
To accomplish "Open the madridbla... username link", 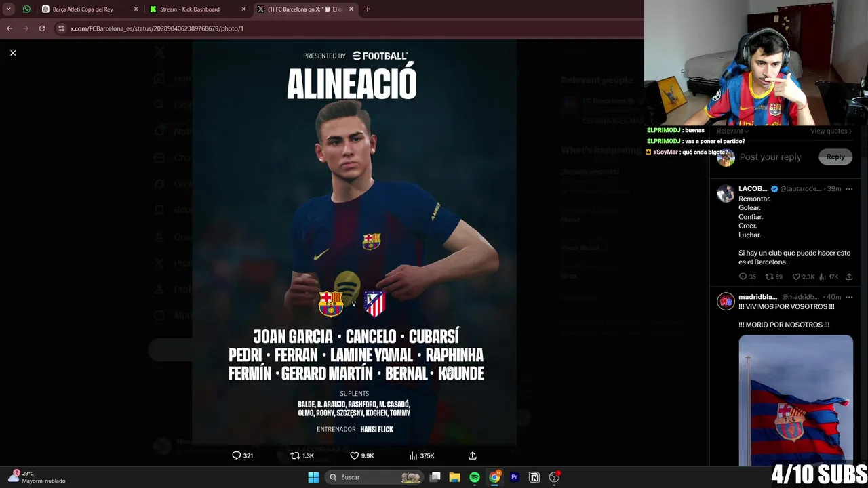I will click(x=757, y=297).
